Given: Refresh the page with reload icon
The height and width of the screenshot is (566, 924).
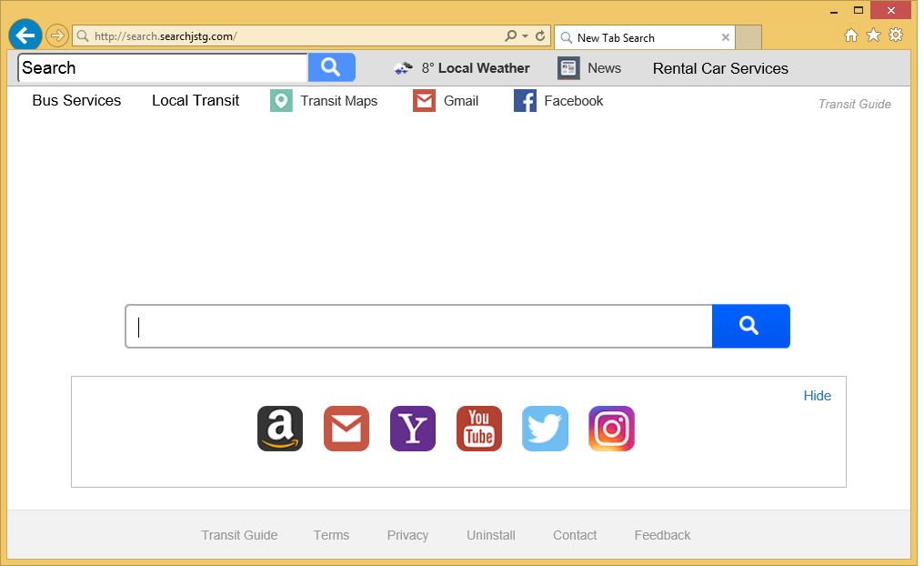Looking at the screenshot, I should (x=540, y=36).
